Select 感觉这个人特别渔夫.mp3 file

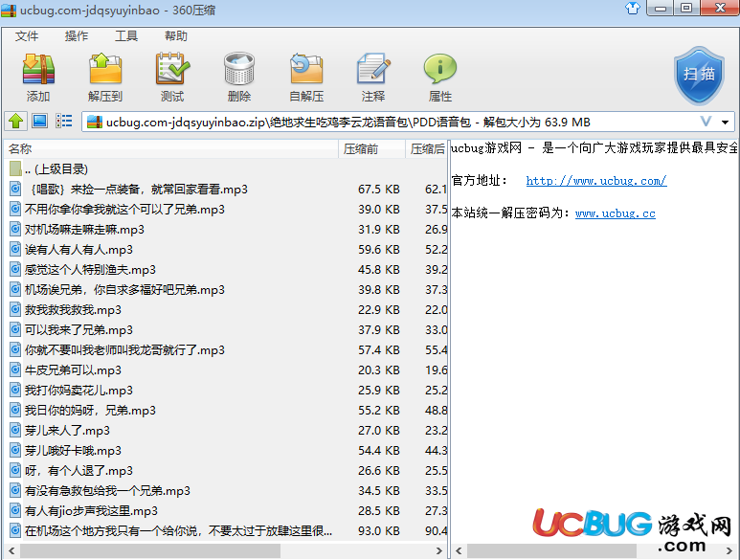coord(226,269)
